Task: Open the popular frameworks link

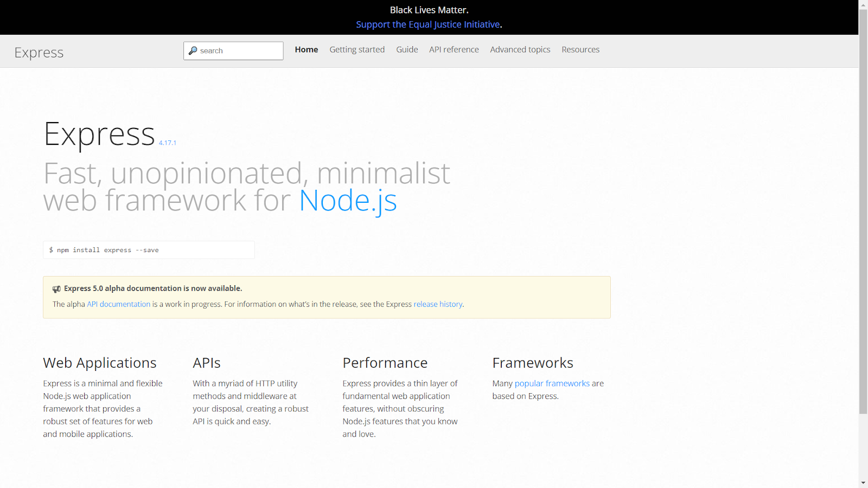Action: pyautogui.click(x=552, y=383)
